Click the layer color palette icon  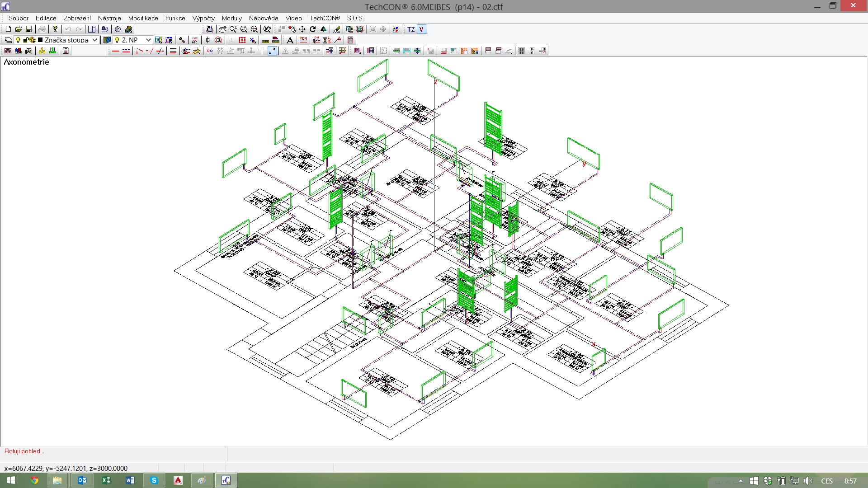[33, 40]
